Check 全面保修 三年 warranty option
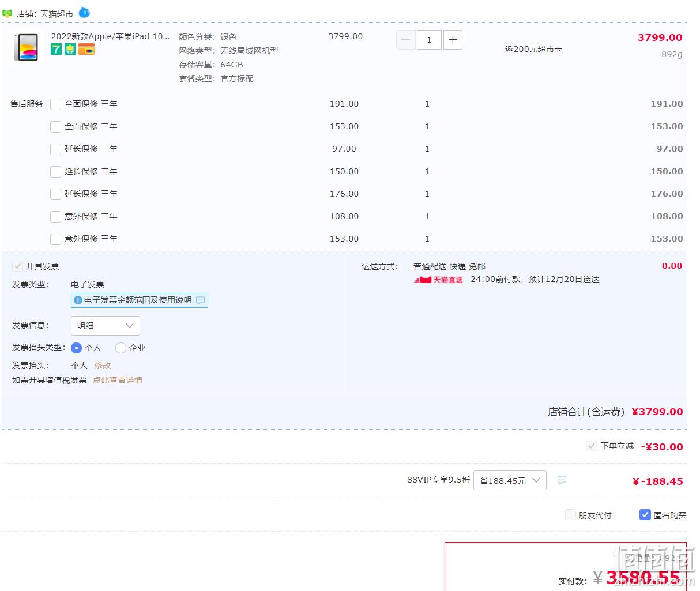 (55, 104)
